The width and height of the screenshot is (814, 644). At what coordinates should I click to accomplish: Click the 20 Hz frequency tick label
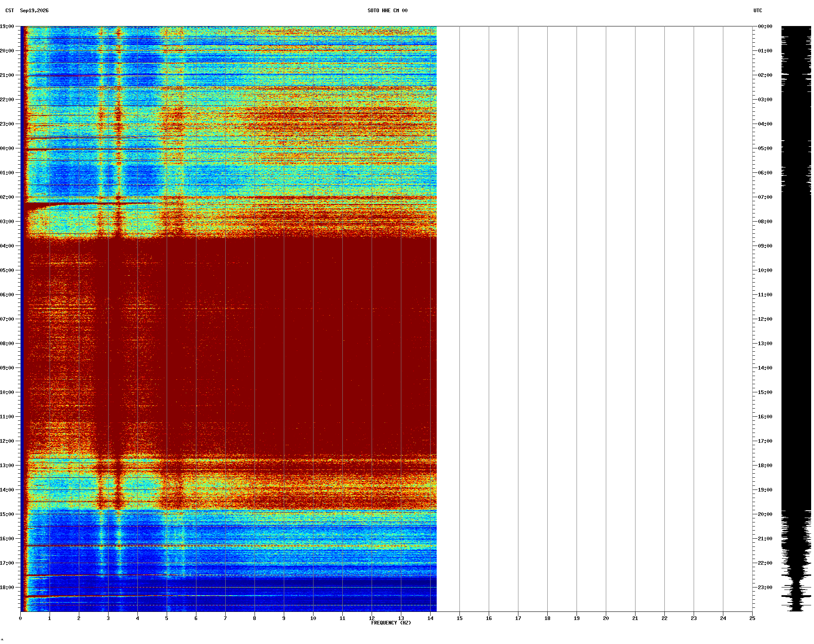tap(606, 618)
